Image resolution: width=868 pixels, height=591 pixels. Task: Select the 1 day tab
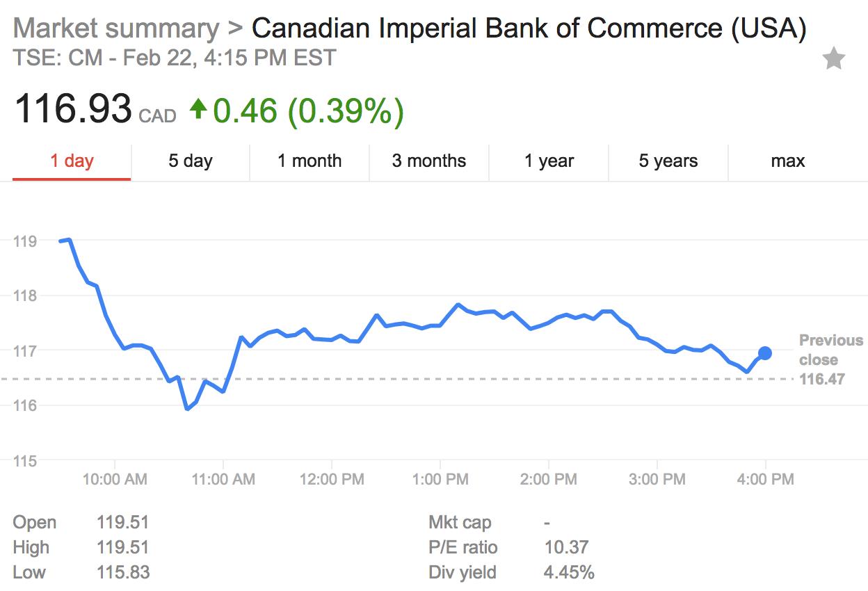tap(72, 161)
